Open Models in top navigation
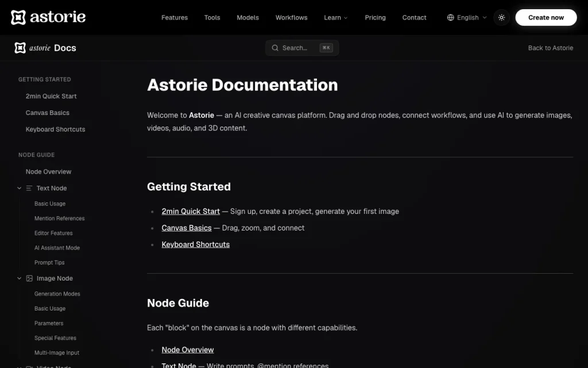The image size is (588, 368). [x=248, y=18]
